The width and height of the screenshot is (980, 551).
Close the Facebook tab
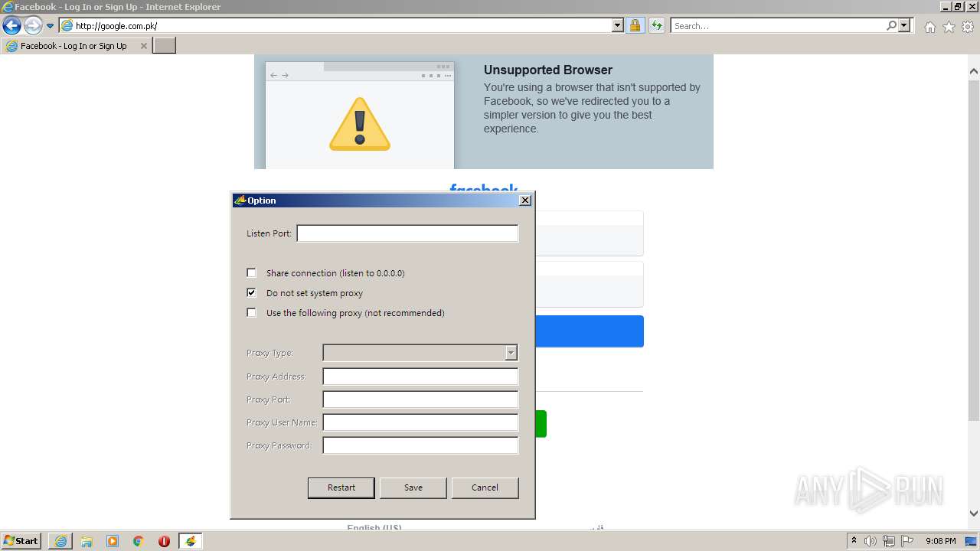pos(143,46)
